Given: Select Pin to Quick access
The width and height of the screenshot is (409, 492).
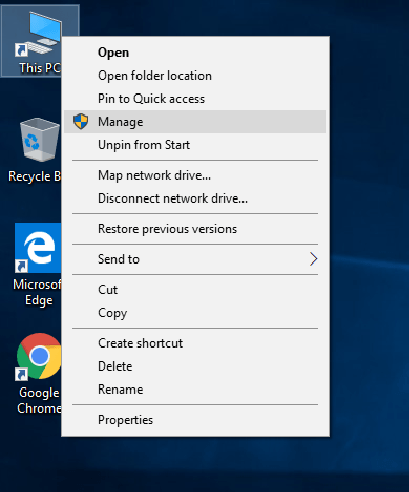Looking at the screenshot, I should [x=195, y=99].
